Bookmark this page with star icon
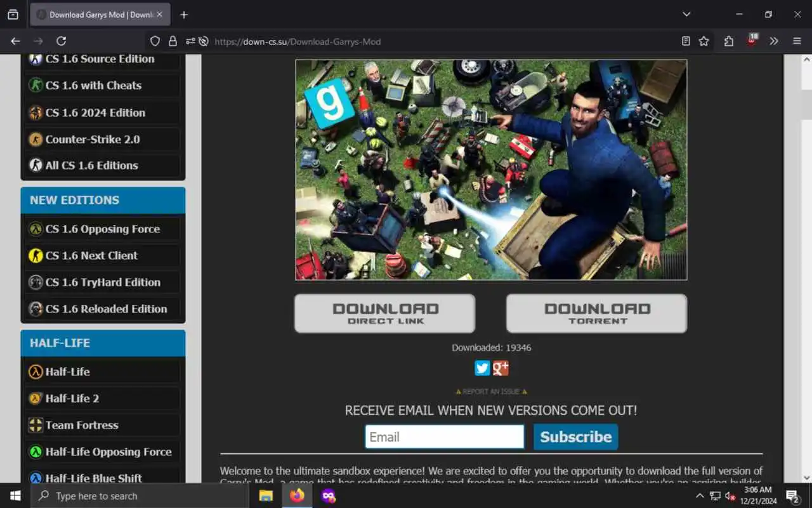The image size is (812, 508). [x=704, y=41]
